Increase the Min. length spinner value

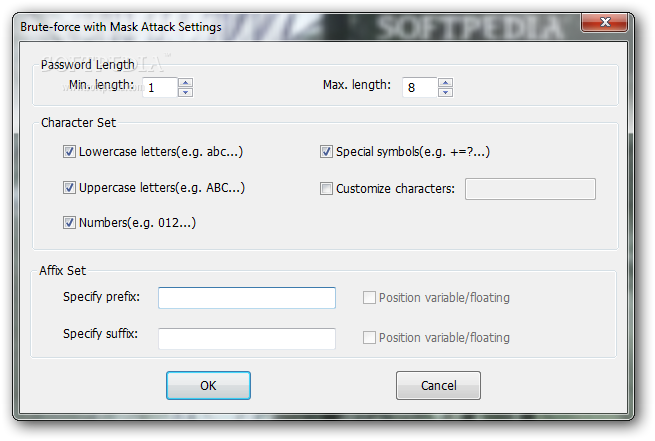coord(185,82)
